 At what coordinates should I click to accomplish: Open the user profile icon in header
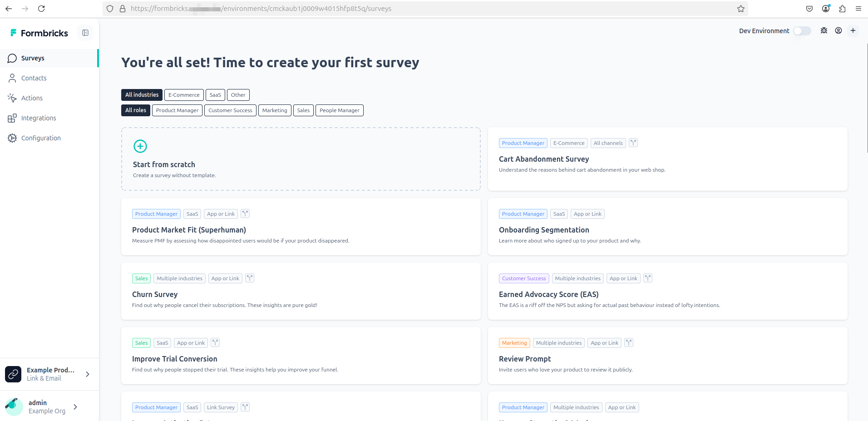click(x=838, y=30)
